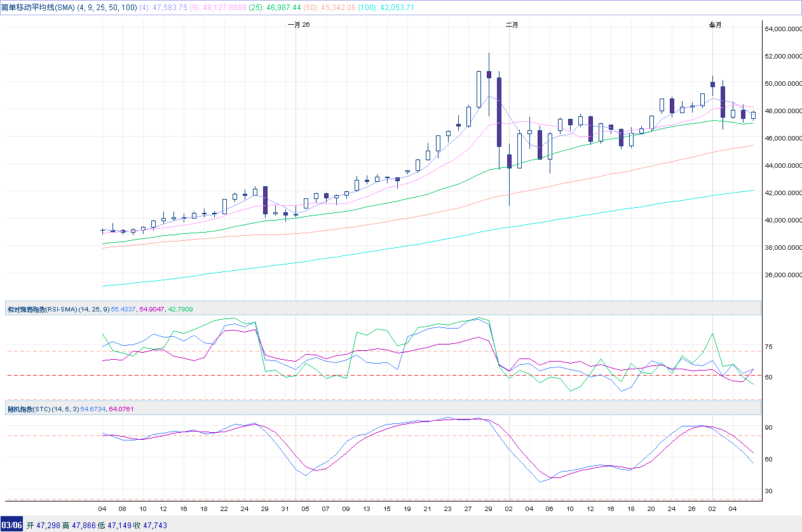The width and height of the screenshot is (802, 532).
Task: Click the 75 level on RSI axis
Action: pyautogui.click(x=768, y=347)
